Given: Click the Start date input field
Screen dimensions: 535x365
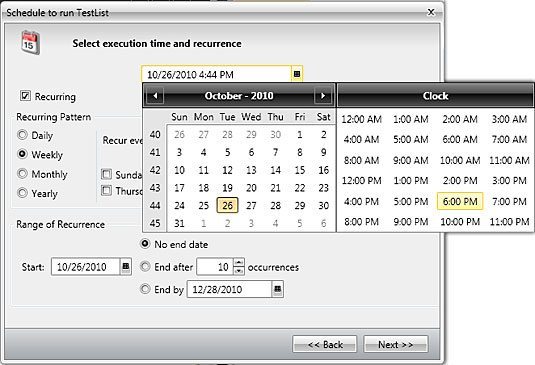Looking at the screenshot, I should [x=86, y=266].
